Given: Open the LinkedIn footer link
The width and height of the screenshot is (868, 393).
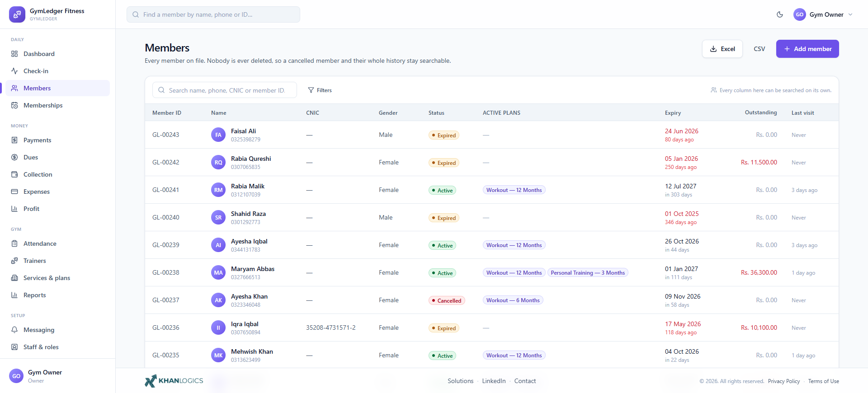Looking at the screenshot, I should click(494, 381).
